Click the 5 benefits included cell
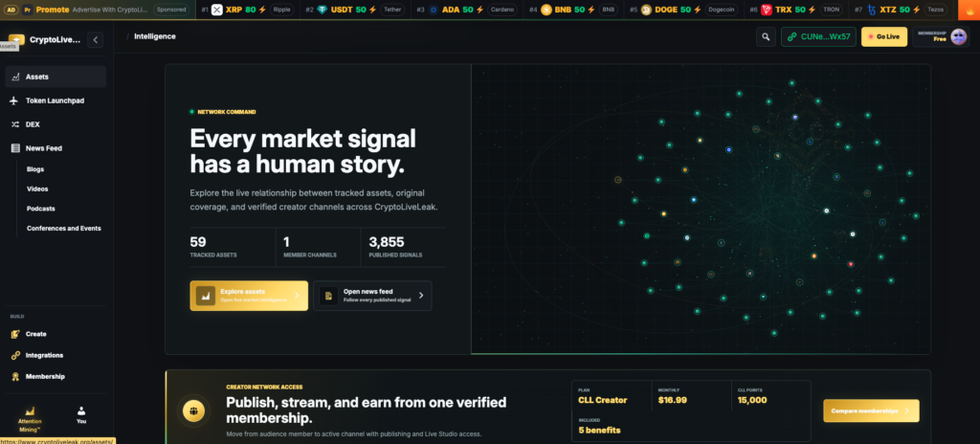Screen dimensions: 980x444 point(691,427)
